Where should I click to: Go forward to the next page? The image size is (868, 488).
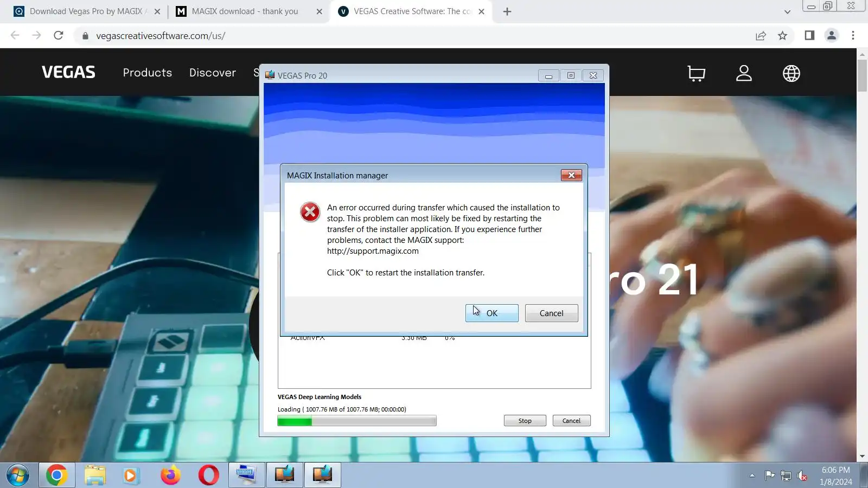37,36
